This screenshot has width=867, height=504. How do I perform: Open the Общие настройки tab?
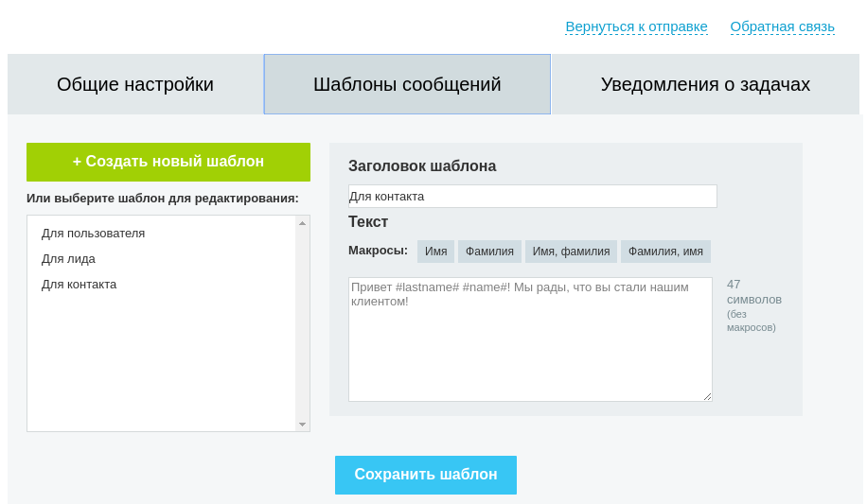(135, 84)
